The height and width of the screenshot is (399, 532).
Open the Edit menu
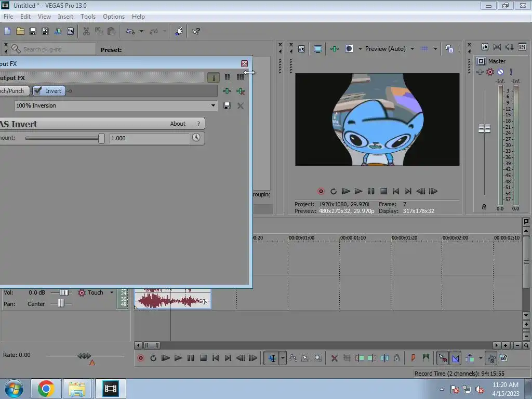(25, 16)
